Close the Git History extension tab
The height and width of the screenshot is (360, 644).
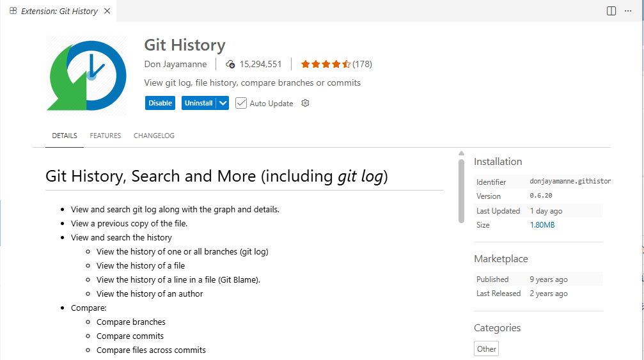(x=107, y=11)
